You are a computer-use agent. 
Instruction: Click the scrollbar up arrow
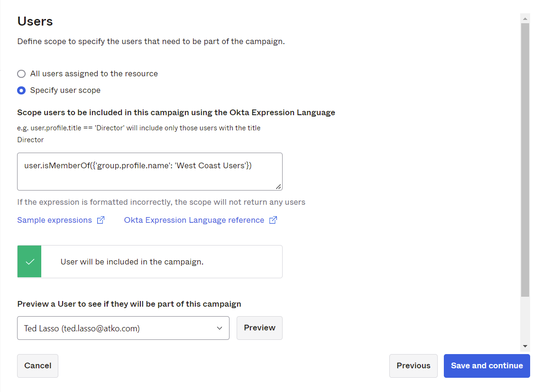(525, 18)
